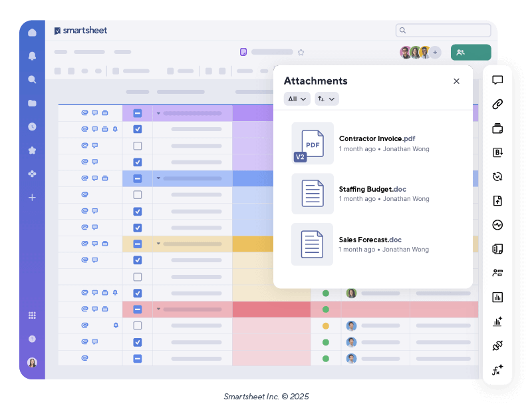The image size is (532, 410).
Task: Open the Activity Log icon
Action: 497,224
